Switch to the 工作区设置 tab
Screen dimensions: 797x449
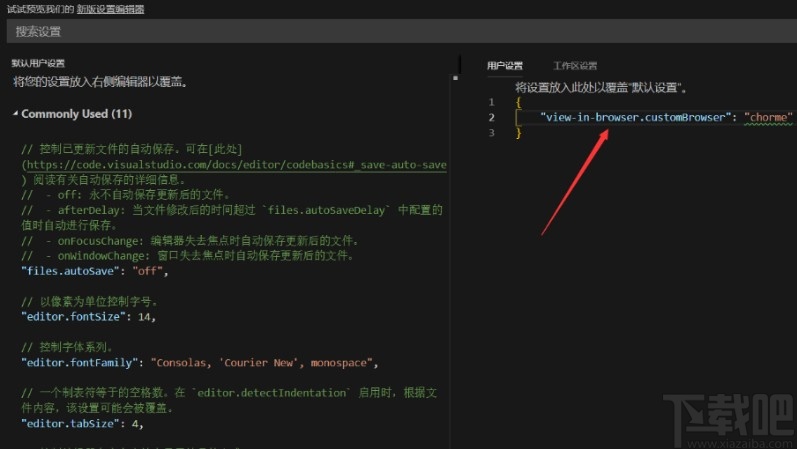click(x=575, y=66)
